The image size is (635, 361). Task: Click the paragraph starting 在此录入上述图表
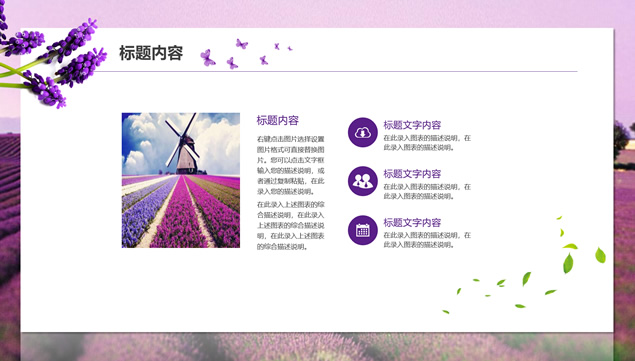[x=290, y=225]
